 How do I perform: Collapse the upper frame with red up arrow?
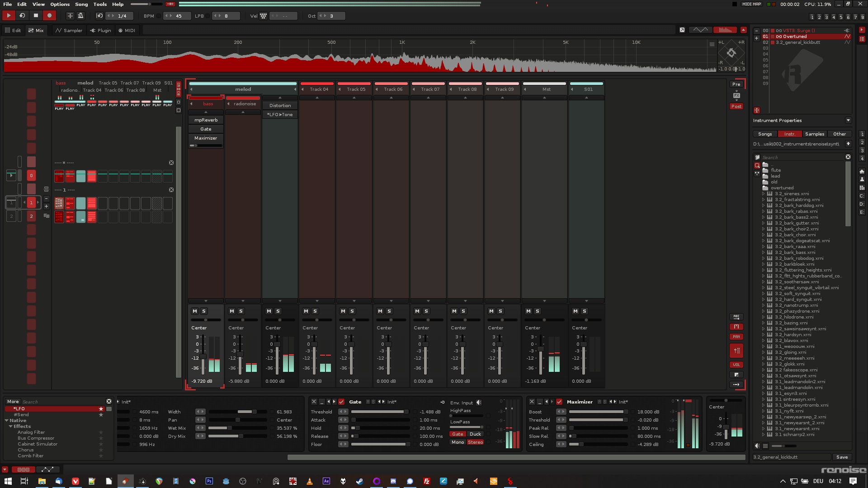743,30
